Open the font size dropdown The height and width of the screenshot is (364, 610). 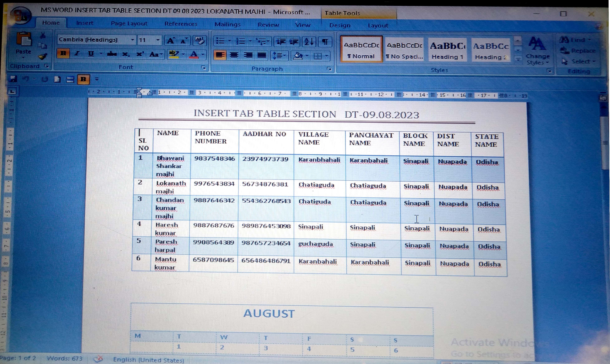(158, 40)
